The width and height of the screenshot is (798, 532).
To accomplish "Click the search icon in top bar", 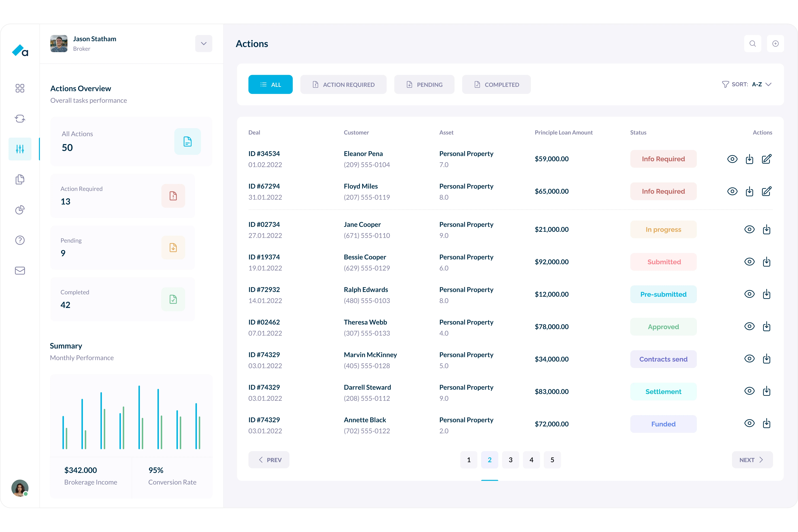I will click(753, 43).
